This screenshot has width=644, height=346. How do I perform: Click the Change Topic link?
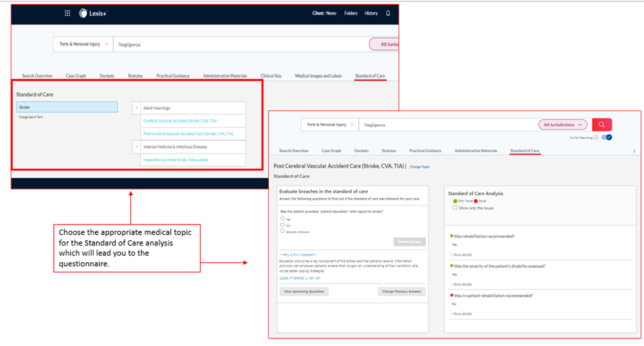[420, 167]
